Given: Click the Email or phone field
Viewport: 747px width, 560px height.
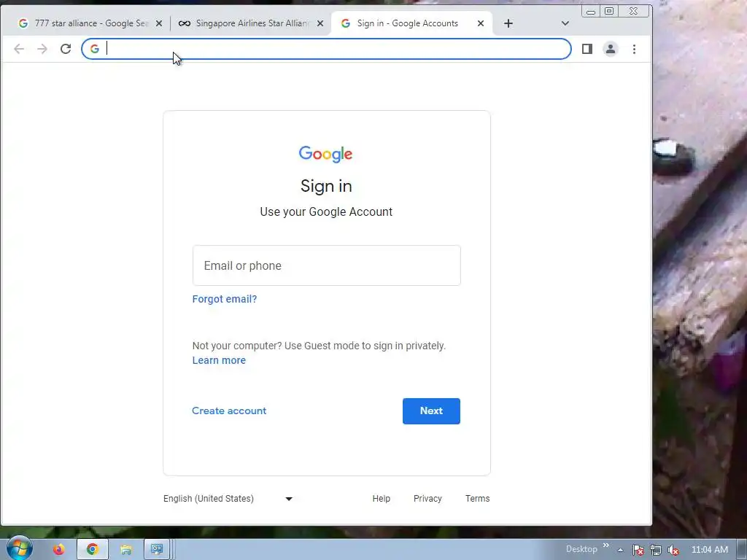Looking at the screenshot, I should click(x=327, y=265).
